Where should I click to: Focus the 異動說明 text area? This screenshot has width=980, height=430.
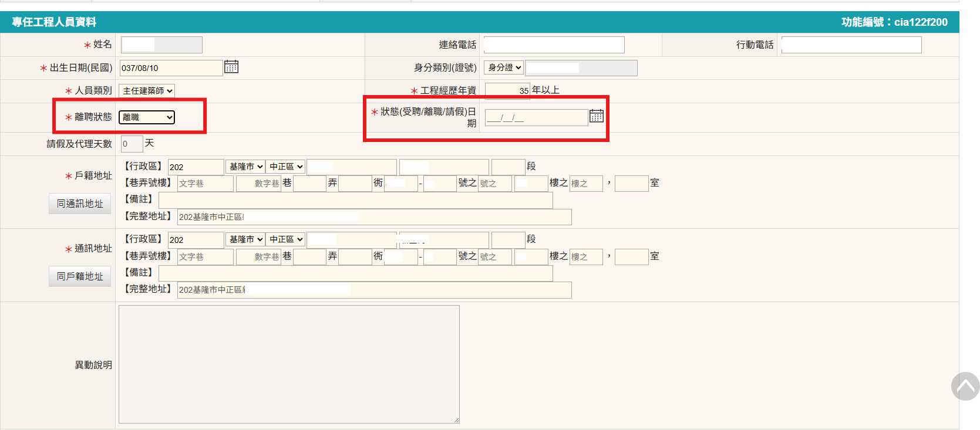tap(289, 364)
